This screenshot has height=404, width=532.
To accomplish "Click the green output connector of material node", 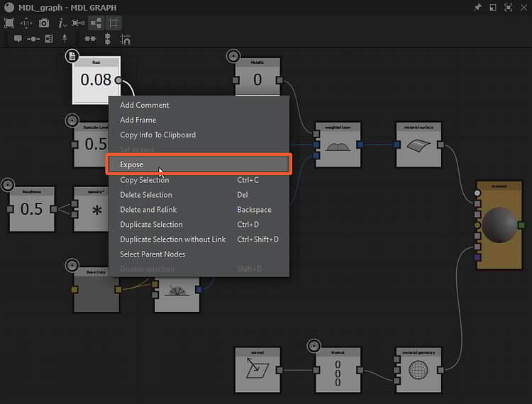I will click(x=521, y=225).
